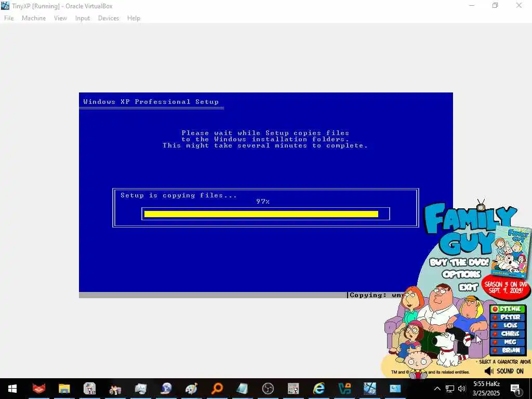Open the Help menu
The width and height of the screenshot is (532, 399).
click(134, 18)
